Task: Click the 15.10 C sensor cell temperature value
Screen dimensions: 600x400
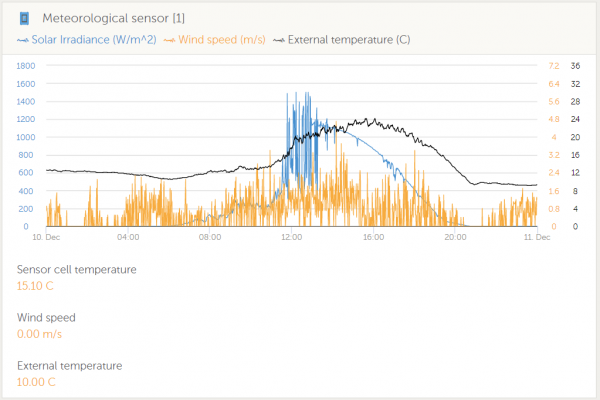Action: pos(39,285)
